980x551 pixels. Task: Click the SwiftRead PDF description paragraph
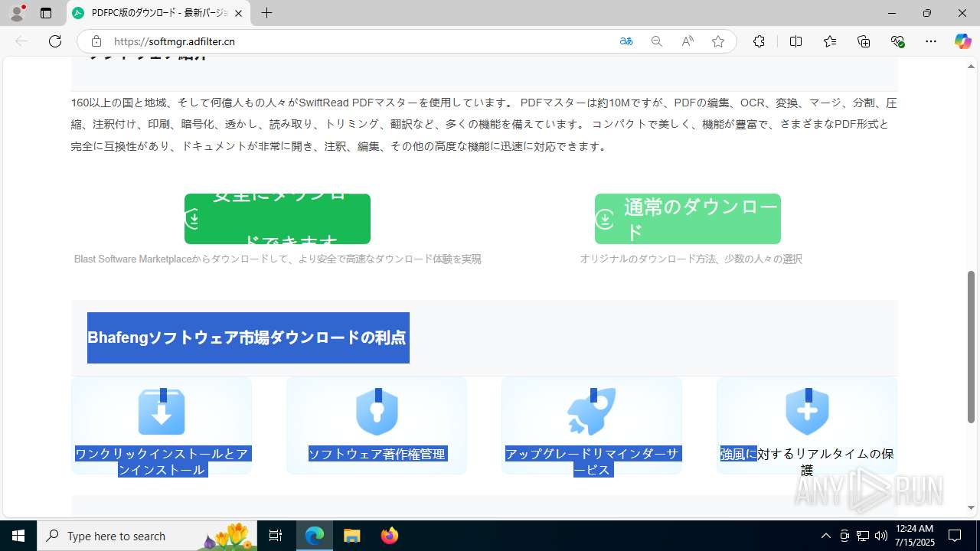pyautogui.click(x=484, y=124)
